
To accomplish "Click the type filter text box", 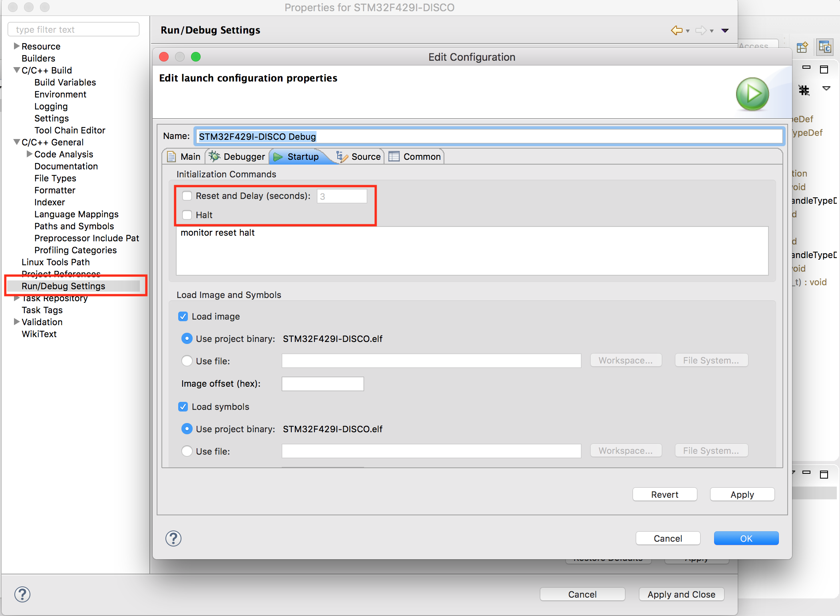I will pyautogui.click(x=74, y=30).
